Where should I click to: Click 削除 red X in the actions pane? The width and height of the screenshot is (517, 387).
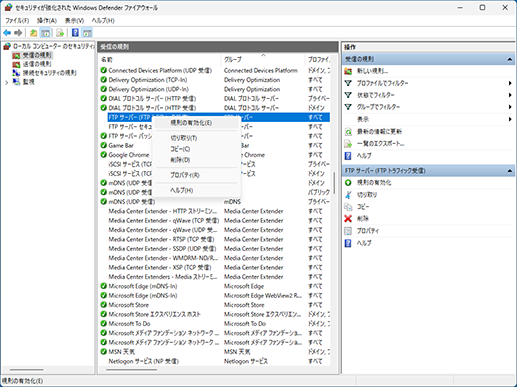click(x=348, y=219)
